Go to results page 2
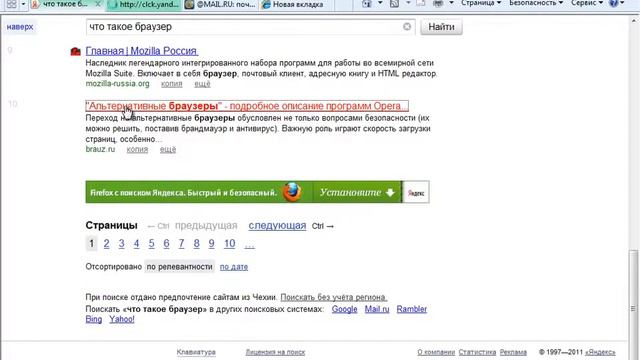 pos(107,244)
